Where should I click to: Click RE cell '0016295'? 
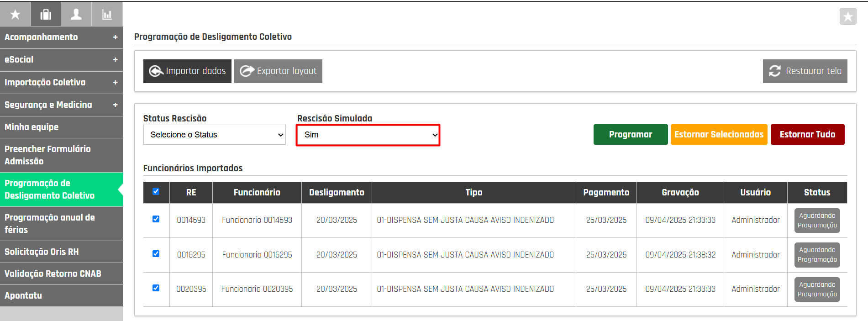coord(191,255)
